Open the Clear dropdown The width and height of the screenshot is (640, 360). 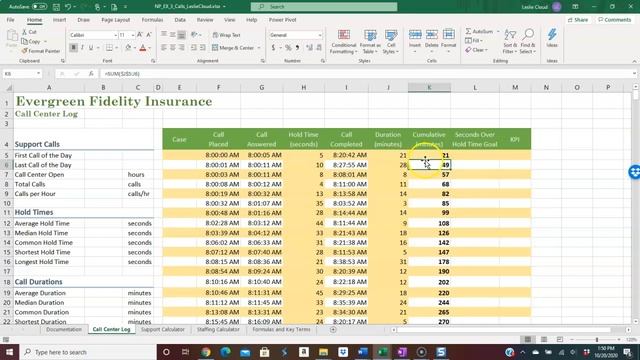(x=476, y=50)
